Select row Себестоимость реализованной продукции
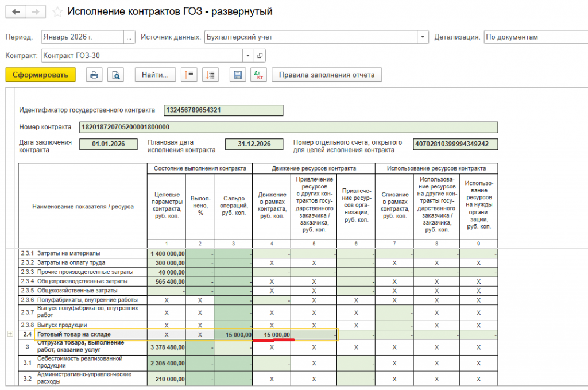Screen dimensions: 588x390 pos(91,362)
